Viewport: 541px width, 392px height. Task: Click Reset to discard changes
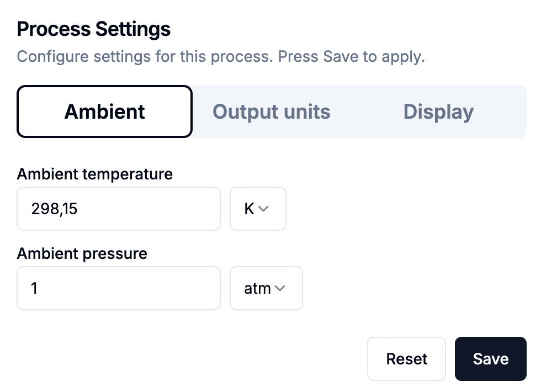coord(406,359)
